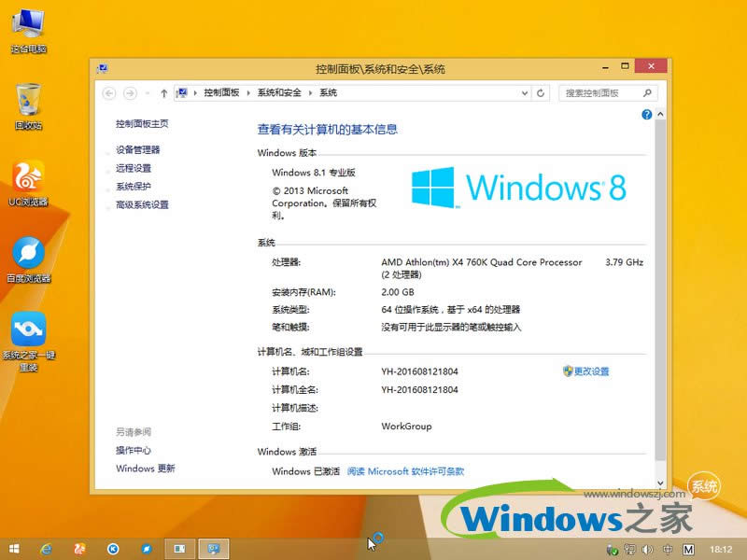Expand chevron after 控制面板 in breadcrumb
Viewport: 747px width, 560px height.
248,92
